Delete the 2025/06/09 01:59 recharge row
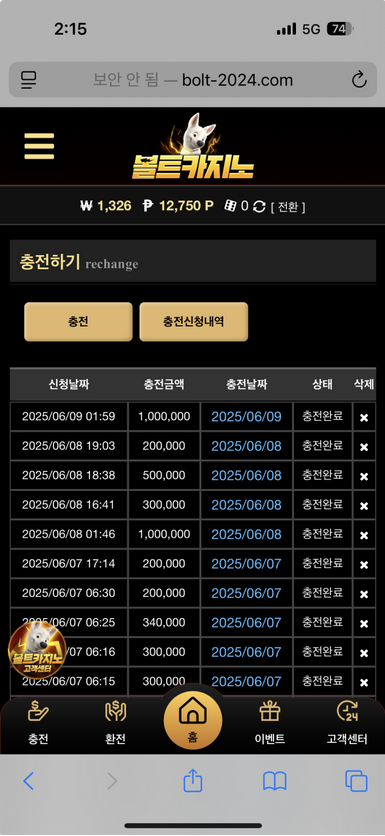Screen dimensions: 385x836 tap(364, 417)
